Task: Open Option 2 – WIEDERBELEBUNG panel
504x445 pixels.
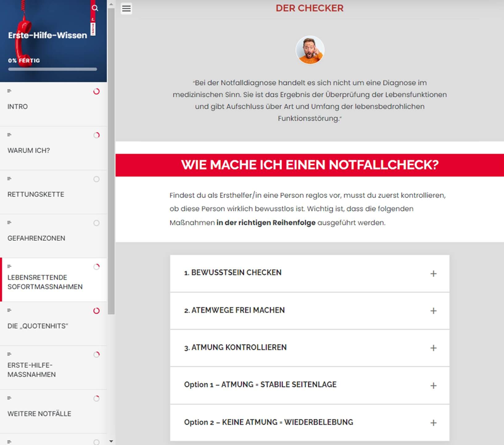Action: (x=433, y=422)
